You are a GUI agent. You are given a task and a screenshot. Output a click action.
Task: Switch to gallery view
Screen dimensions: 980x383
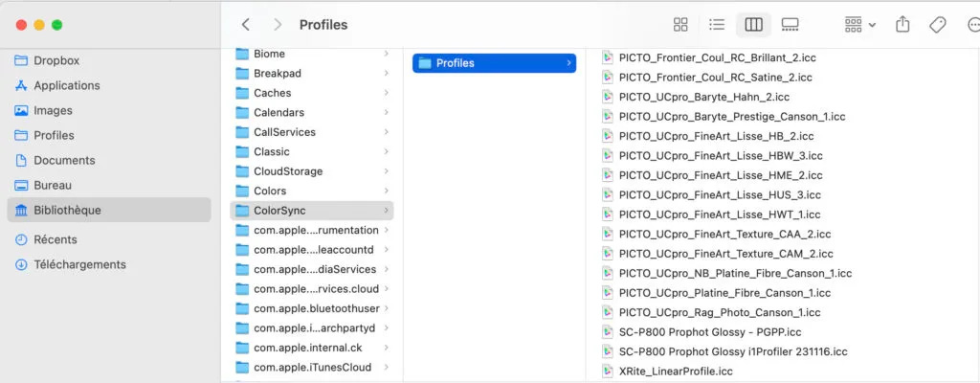[790, 25]
